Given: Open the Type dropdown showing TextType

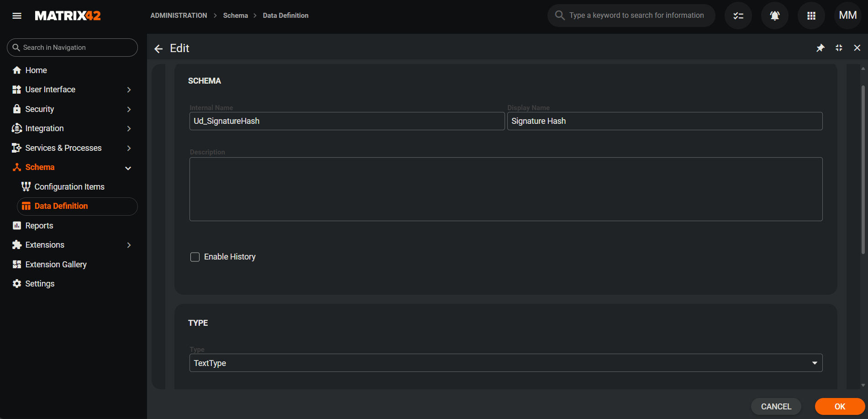Looking at the screenshot, I should 505,363.
